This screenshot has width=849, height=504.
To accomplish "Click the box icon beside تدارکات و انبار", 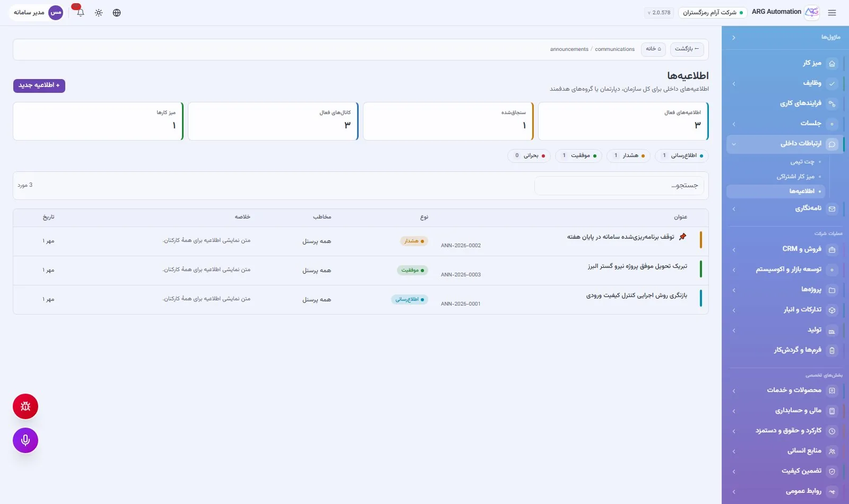I will click(832, 310).
